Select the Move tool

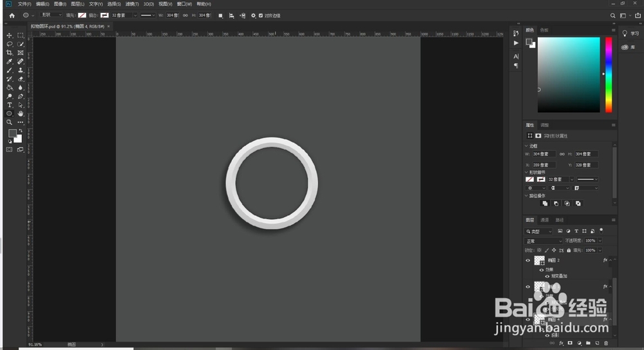[x=10, y=35]
